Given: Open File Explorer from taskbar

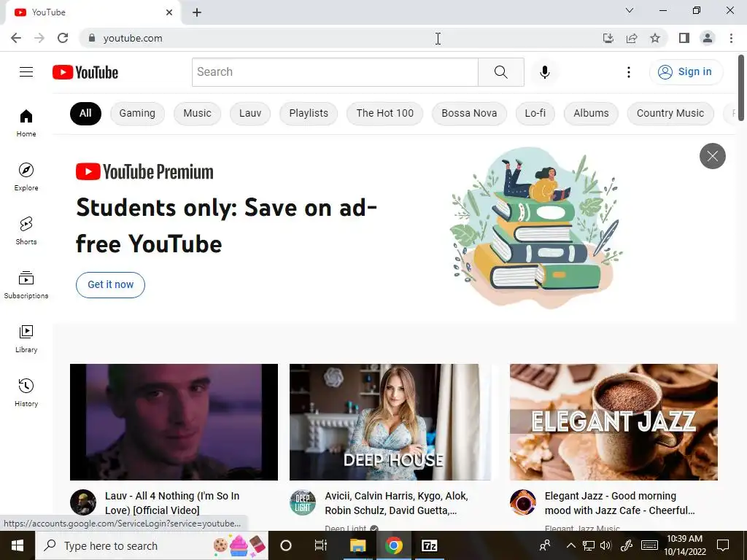Looking at the screenshot, I should pos(357,545).
